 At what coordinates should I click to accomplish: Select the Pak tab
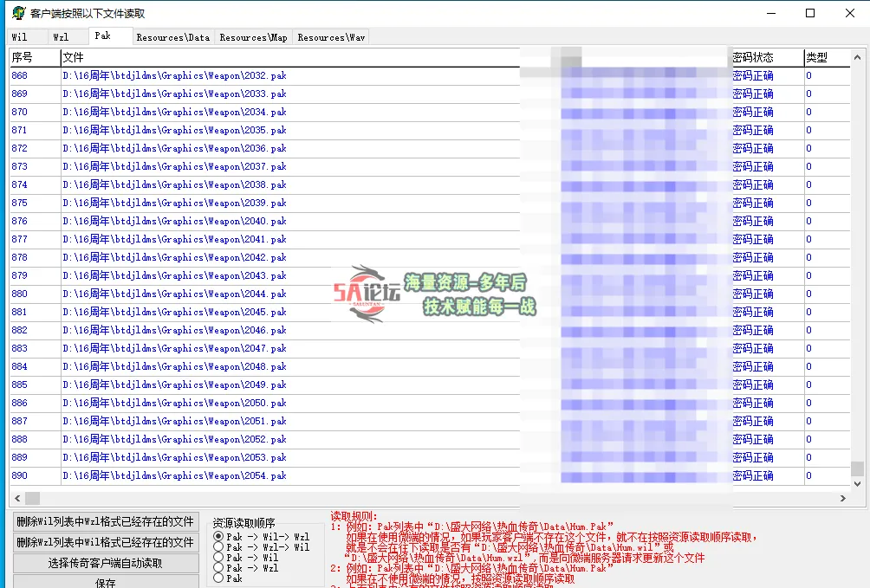tap(110, 36)
